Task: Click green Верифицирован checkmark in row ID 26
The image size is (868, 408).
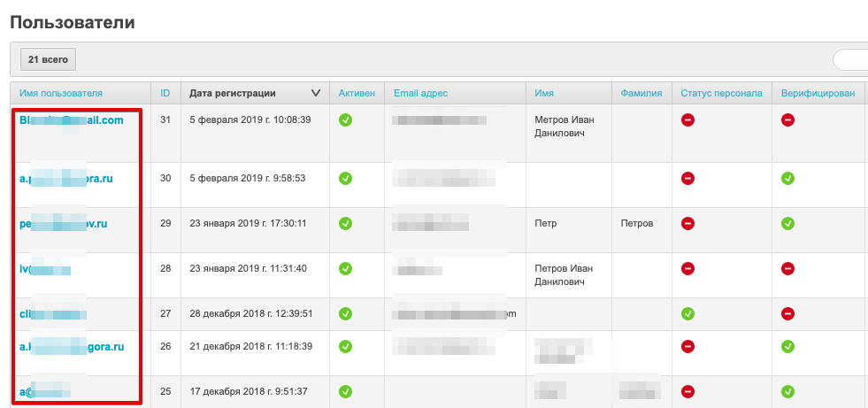Action: (x=787, y=347)
